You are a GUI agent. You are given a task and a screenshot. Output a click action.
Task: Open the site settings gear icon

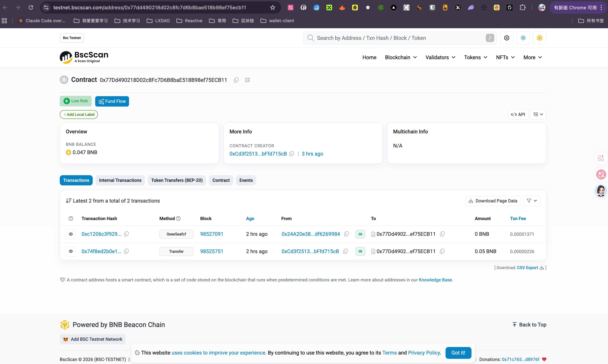tap(506, 38)
